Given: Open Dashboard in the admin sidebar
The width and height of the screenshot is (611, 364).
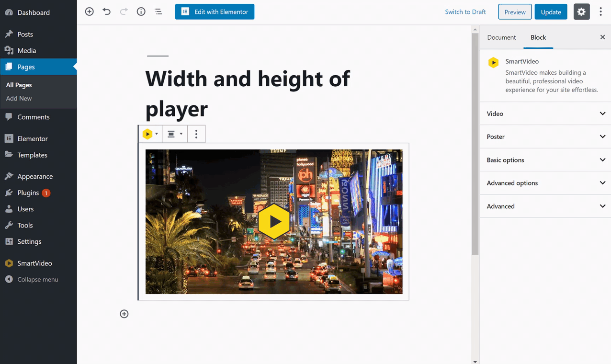Looking at the screenshot, I should click(x=38, y=12).
